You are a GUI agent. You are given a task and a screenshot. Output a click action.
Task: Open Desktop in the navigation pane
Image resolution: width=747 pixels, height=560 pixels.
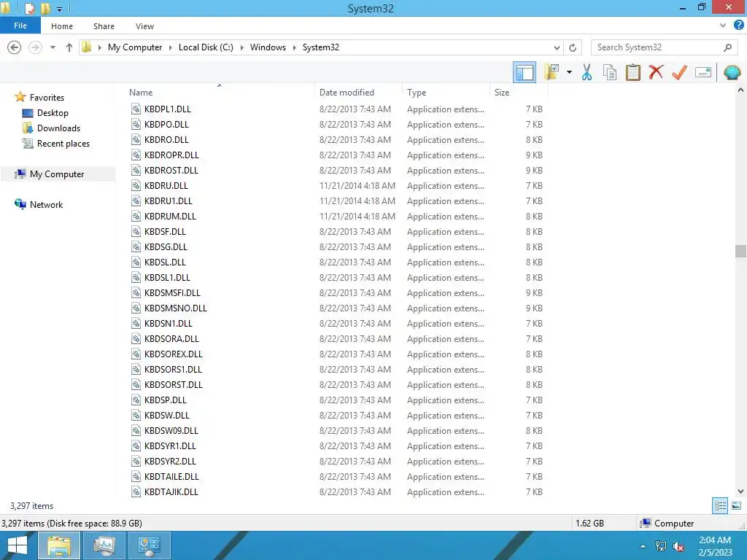tap(53, 113)
